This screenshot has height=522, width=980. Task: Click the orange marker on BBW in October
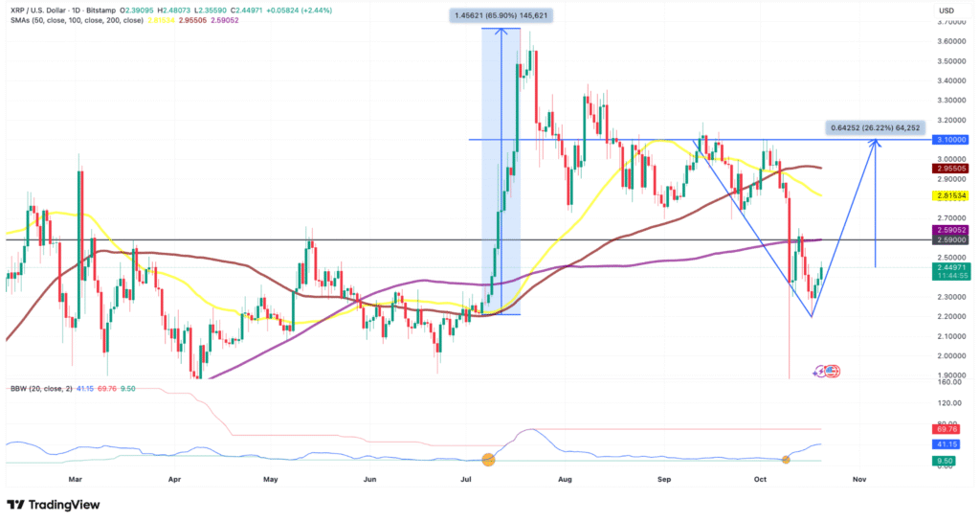[x=786, y=460]
